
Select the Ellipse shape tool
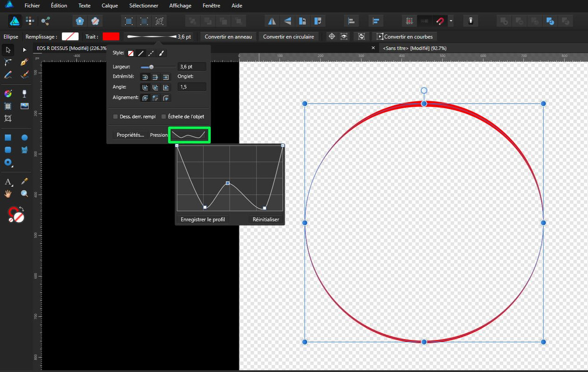(24, 138)
